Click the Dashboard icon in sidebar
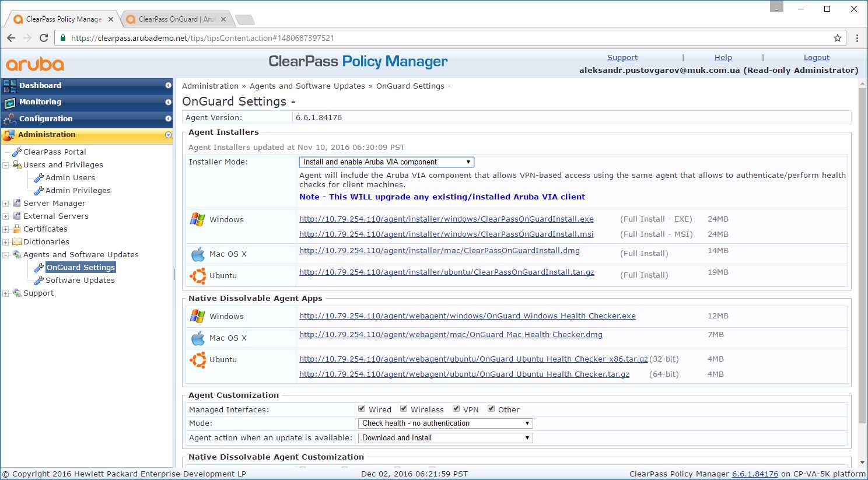This screenshot has width=868, height=480. [10, 86]
